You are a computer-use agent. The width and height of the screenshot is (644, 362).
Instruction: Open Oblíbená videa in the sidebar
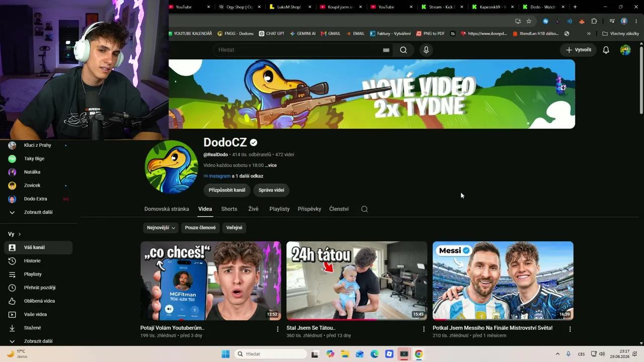coord(38,301)
